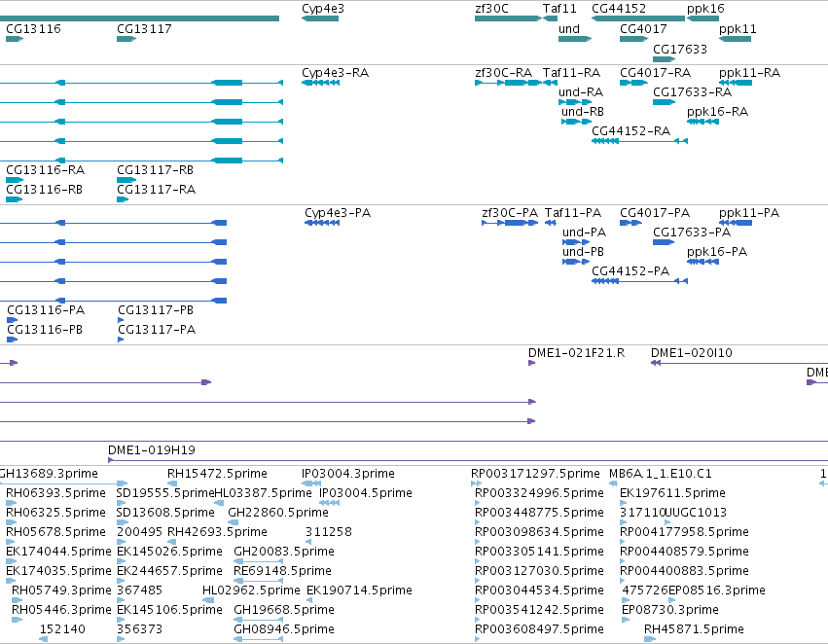The width and height of the screenshot is (828, 644).
Task: Open the EK197611.5prime EST label
Action: click(x=672, y=493)
